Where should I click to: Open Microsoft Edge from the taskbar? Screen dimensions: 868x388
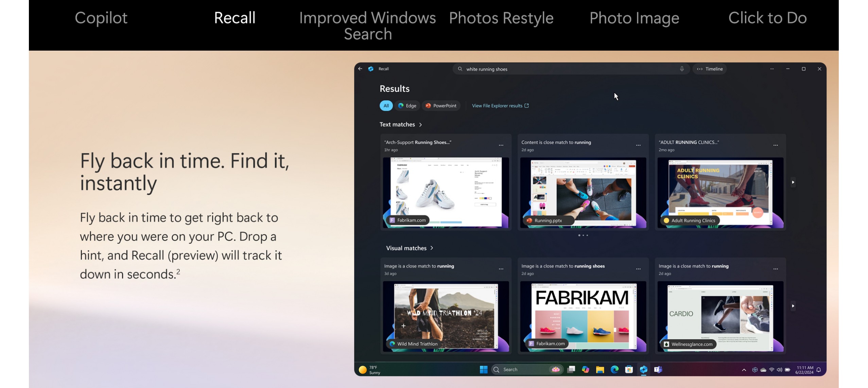pos(614,369)
